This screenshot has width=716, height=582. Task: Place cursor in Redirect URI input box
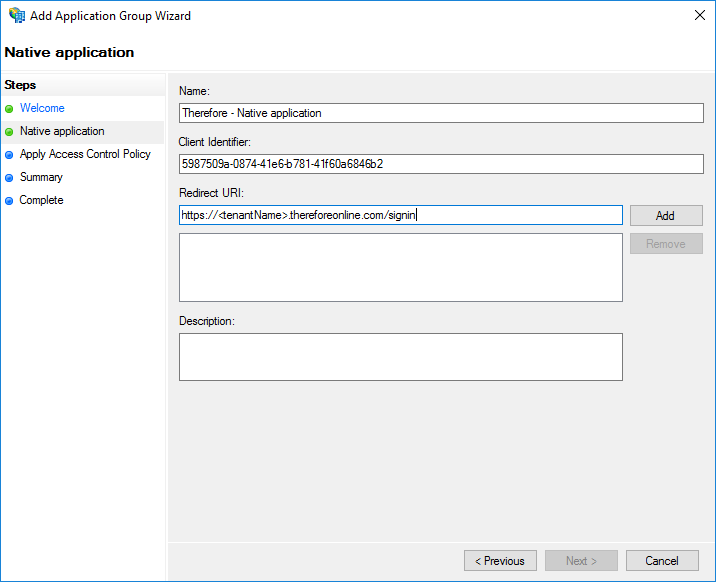[400, 215]
